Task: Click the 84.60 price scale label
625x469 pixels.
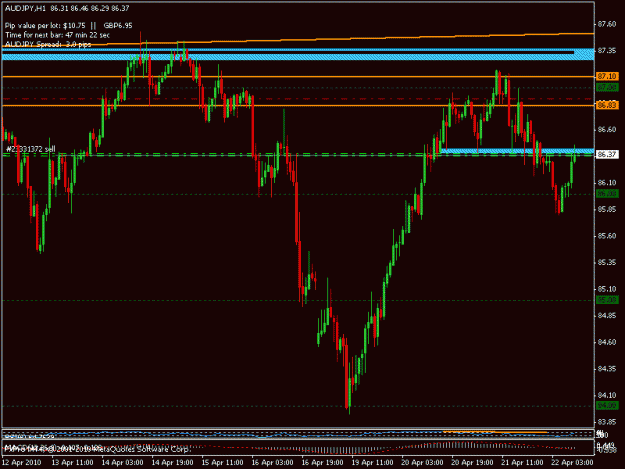Action: tap(607, 342)
